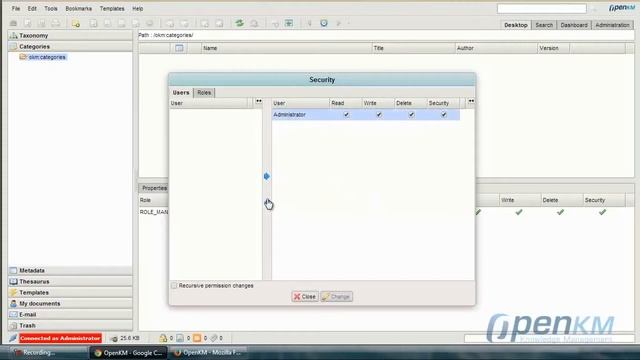Click the connection plug icon in status bar
The image size is (640, 360).
(x=13, y=338)
